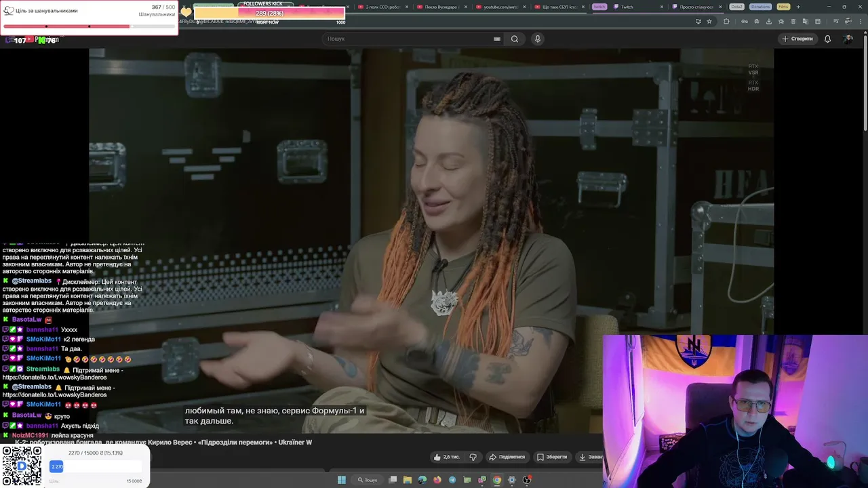
Task: Switch to 'Просто сталкуюся' tab
Action: click(x=697, y=7)
